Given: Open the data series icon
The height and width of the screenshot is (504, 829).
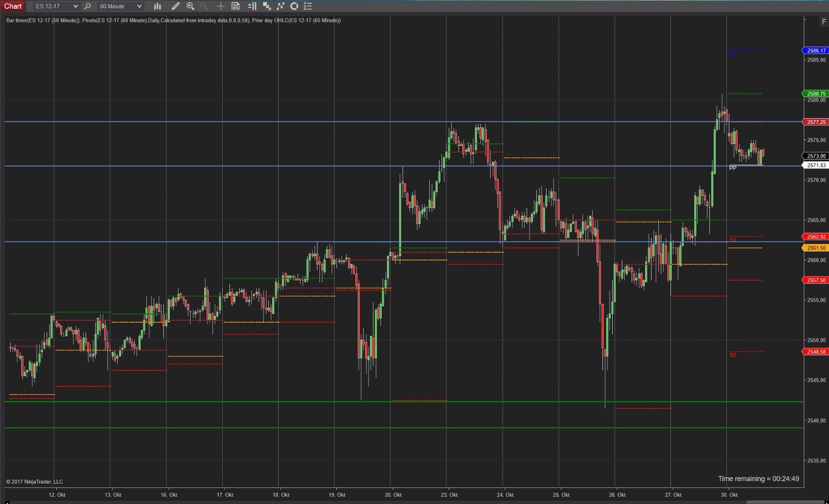Looking at the screenshot, I should pyautogui.click(x=267, y=6).
